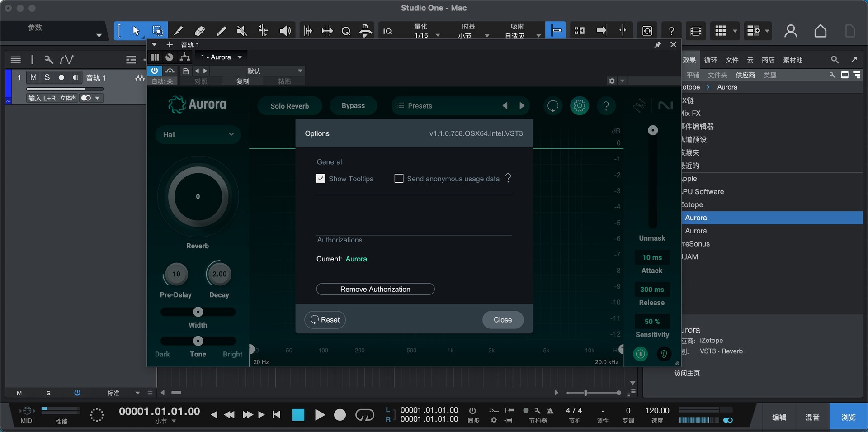Click the 访问主页 link
Screen dimensions: 868x432
687,373
